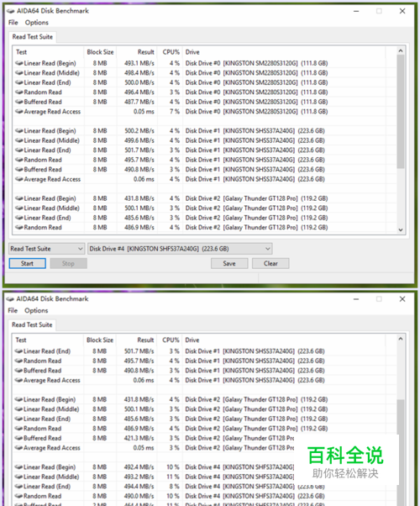Click top window scrollbar down arrow
Image resolution: width=420 pixels, height=506 pixels.
401,229
